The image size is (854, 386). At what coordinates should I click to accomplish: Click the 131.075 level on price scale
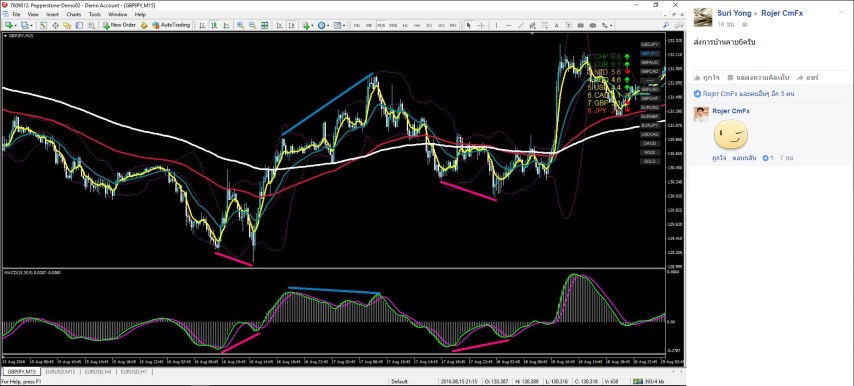coord(675,125)
